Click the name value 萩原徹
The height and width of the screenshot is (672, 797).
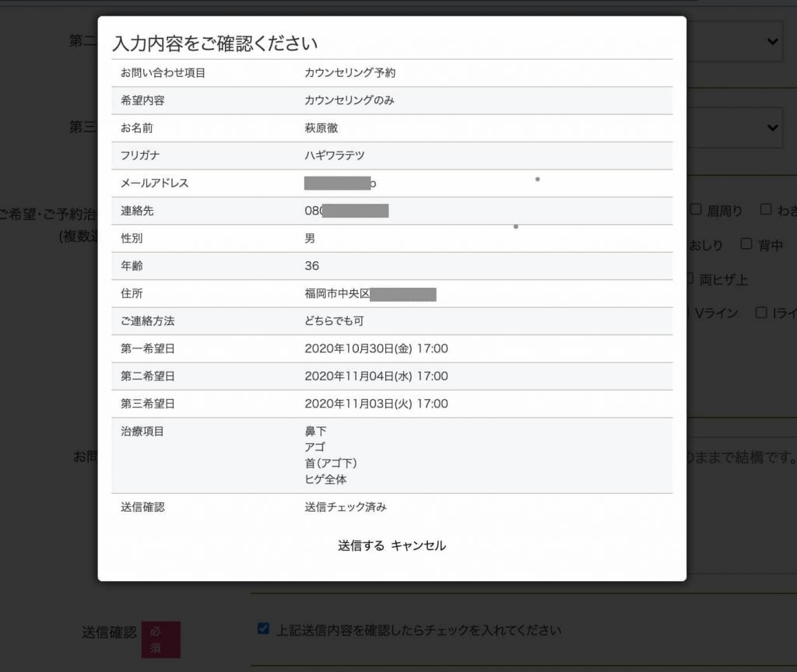click(321, 128)
